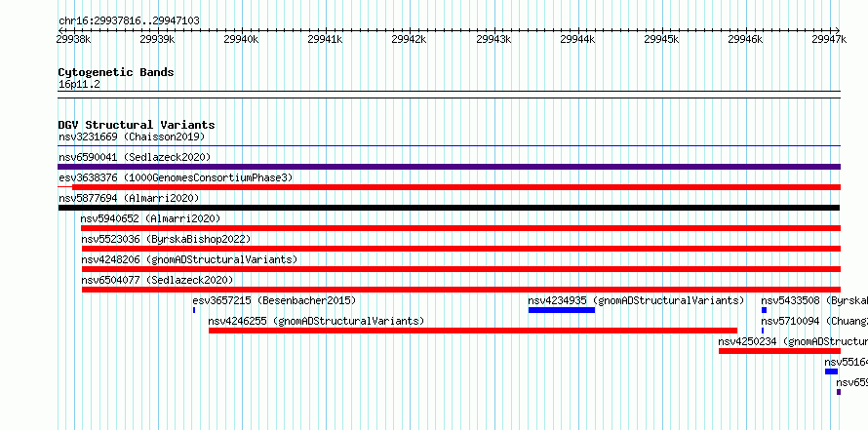This screenshot has height=430, width=868.
Task: Click the nsv5710094 variant label
Action: [x=814, y=321]
